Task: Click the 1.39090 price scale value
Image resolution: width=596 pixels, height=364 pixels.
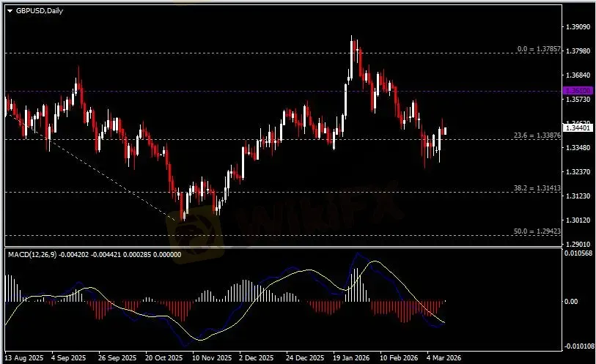Action: pos(577,27)
